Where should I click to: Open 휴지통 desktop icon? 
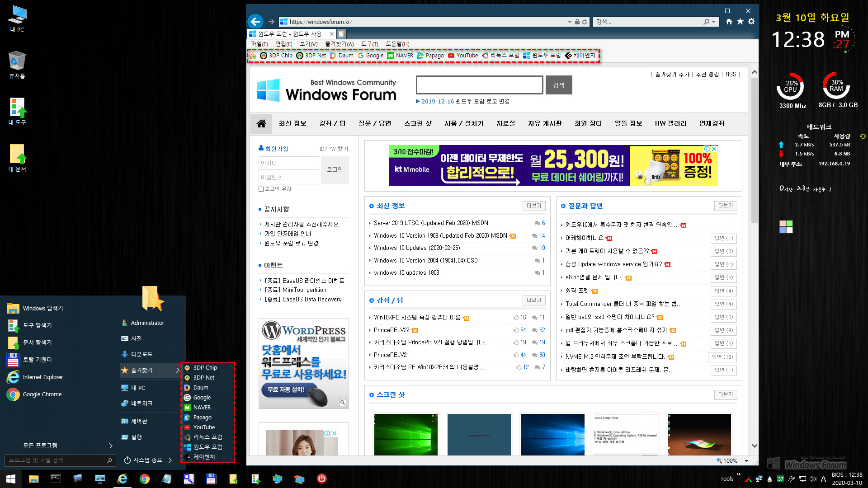(x=17, y=65)
